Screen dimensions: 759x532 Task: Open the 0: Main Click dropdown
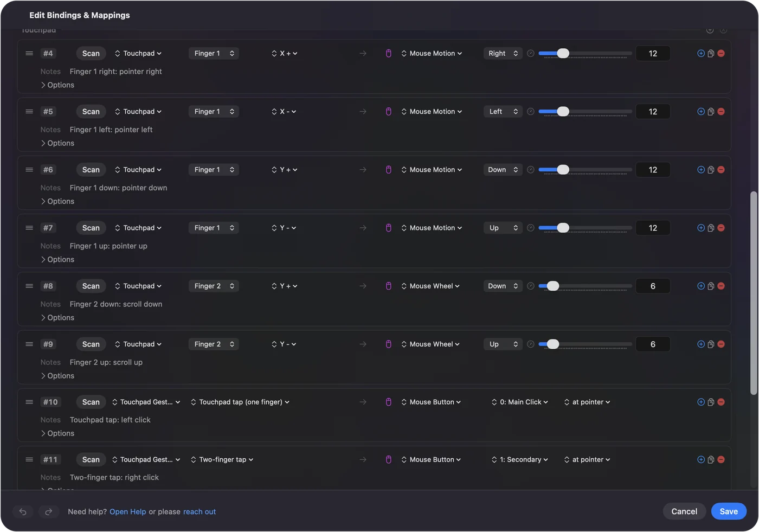tap(520, 402)
